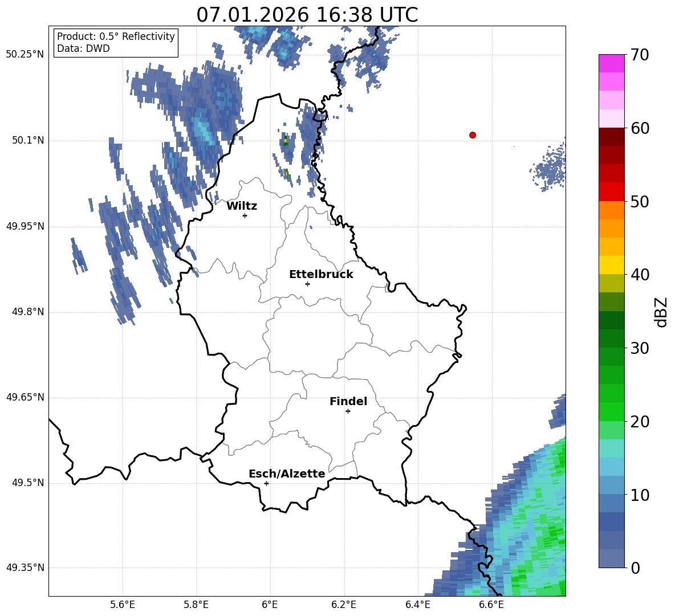Click the 49.35°N latitude label
The image size is (675, 616).
[x=25, y=568]
